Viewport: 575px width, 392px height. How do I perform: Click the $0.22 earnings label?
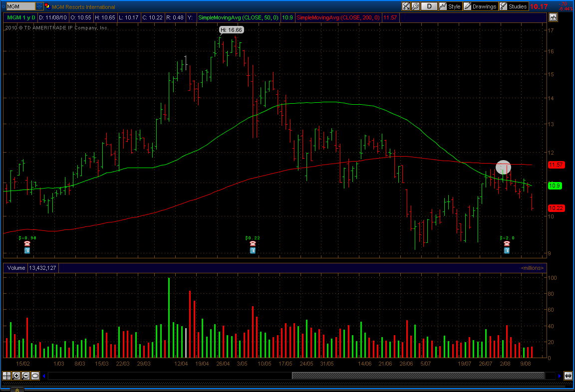pos(253,238)
